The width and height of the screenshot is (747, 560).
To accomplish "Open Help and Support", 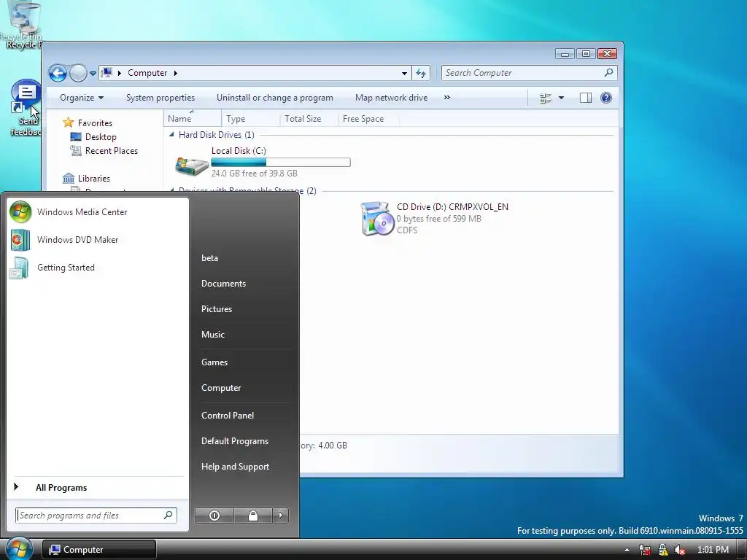I will point(236,467).
